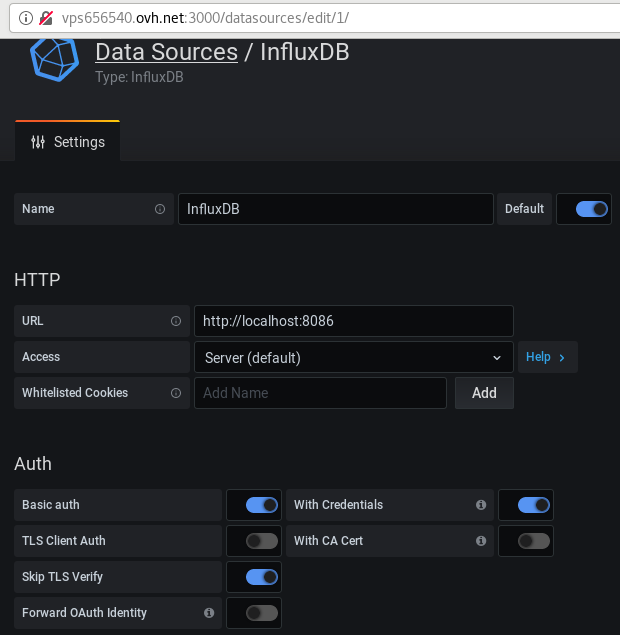Show the Name field info tooltip icon
Viewport: 620px width, 635px height.
[x=160, y=209]
